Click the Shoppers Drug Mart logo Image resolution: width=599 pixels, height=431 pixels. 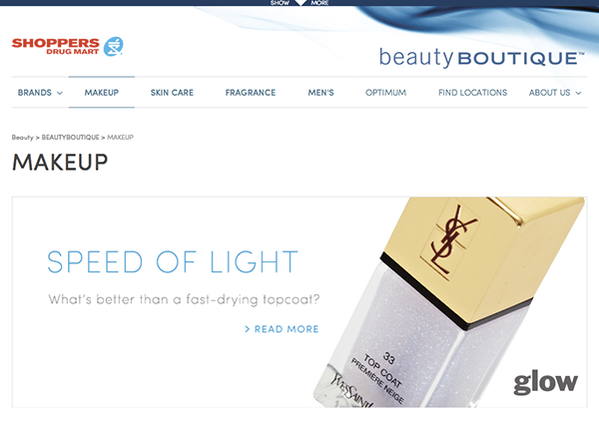pos(67,47)
